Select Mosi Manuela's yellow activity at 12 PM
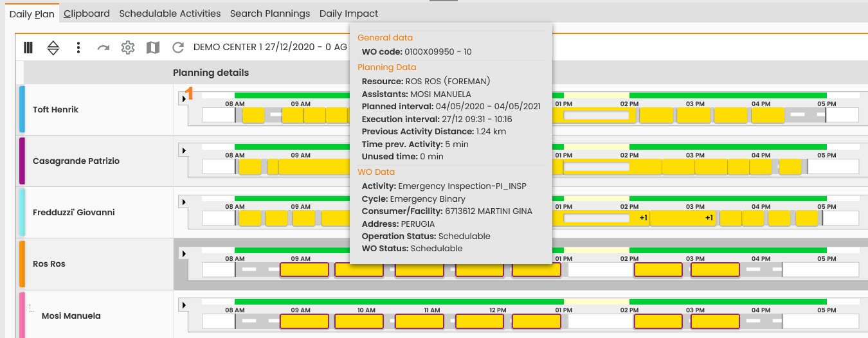The image size is (868, 338). 480,321
